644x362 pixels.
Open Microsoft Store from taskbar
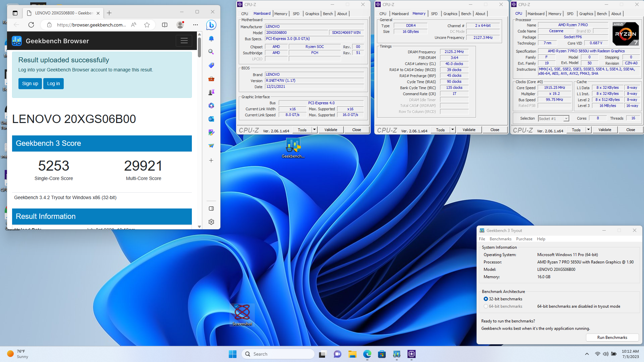(x=382, y=354)
